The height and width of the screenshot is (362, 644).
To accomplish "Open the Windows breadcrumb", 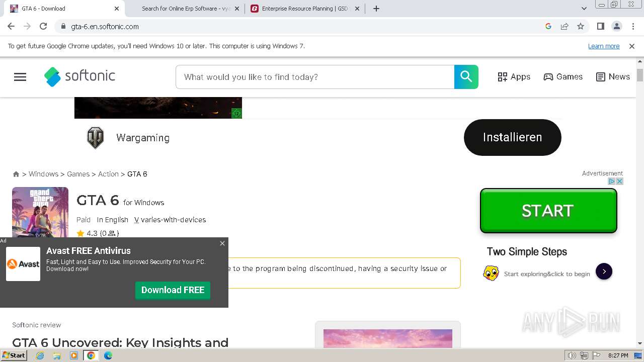I will (43, 174).
